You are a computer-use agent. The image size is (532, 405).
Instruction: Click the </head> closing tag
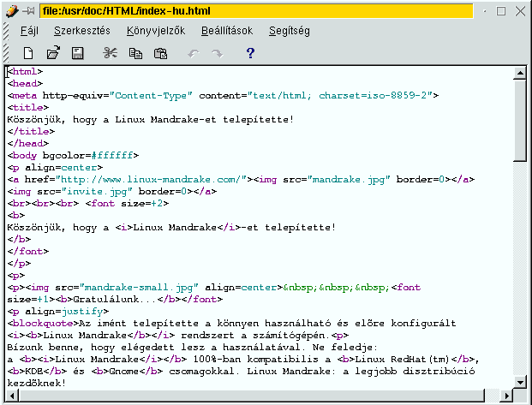point(28,144)
